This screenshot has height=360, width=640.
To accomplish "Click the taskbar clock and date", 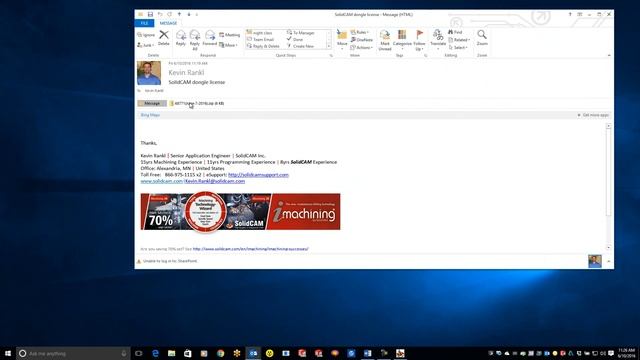I will click(627, 353).
